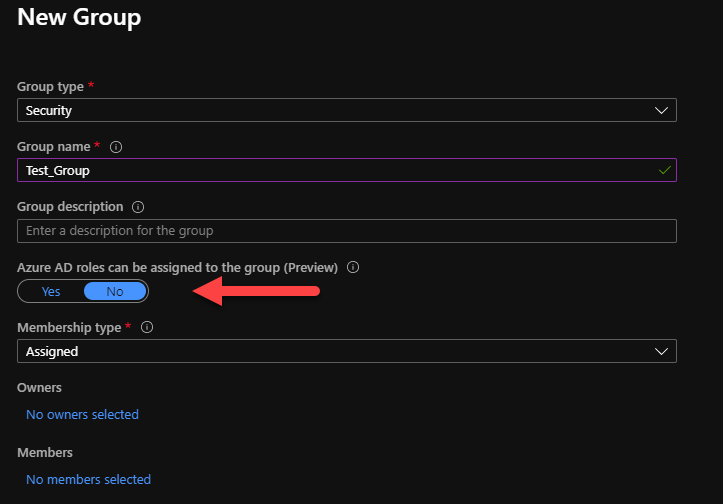
Task: Select No on the Azure AD roles toggle
Action: pos(115,291)
